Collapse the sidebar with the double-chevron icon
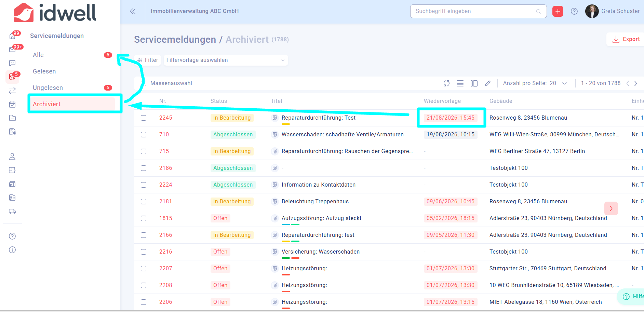 pos(133,11)
